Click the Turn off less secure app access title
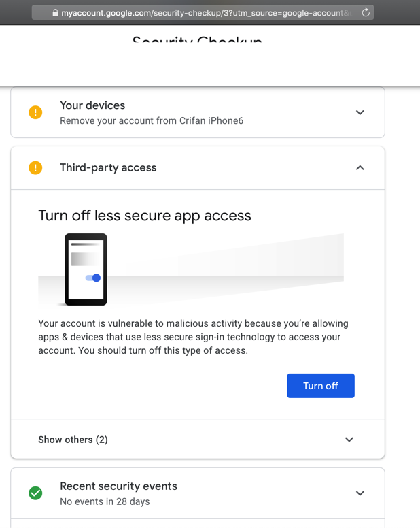Viewport: 420px width, 528px height. [x=145, y=216]
